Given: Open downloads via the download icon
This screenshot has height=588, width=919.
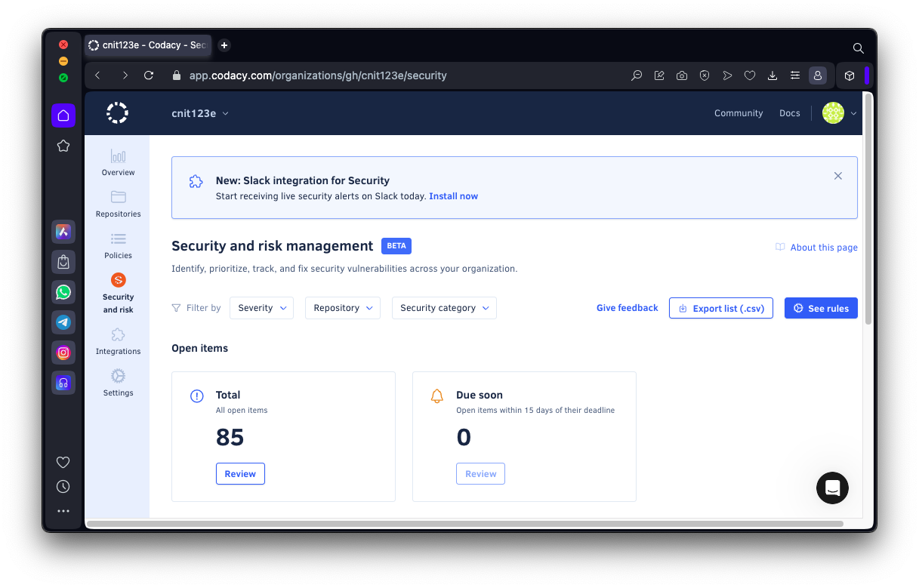Looking at the screenshot, I should tap(773, 75).
